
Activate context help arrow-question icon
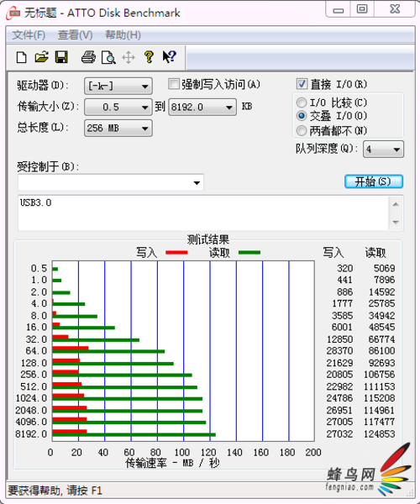coord(170,57)
